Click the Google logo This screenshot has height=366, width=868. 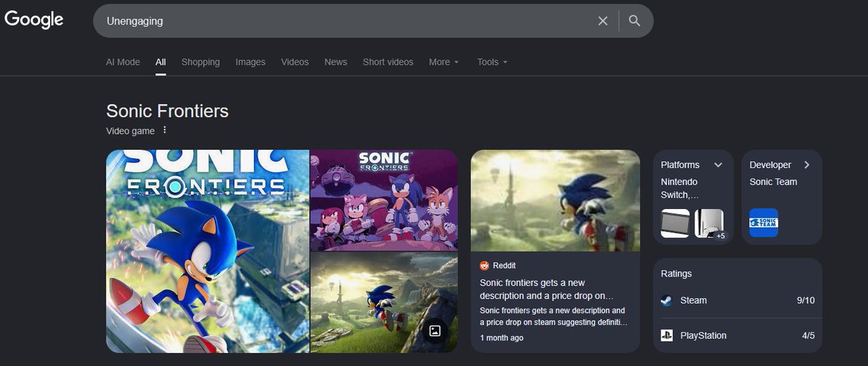[x=34, y=20]
